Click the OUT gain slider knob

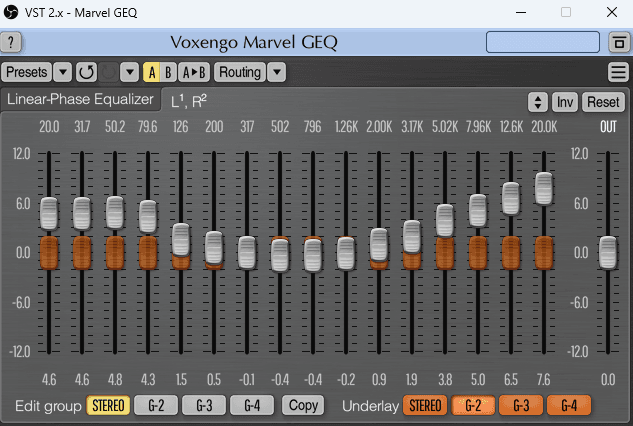[x=608, y=253]
